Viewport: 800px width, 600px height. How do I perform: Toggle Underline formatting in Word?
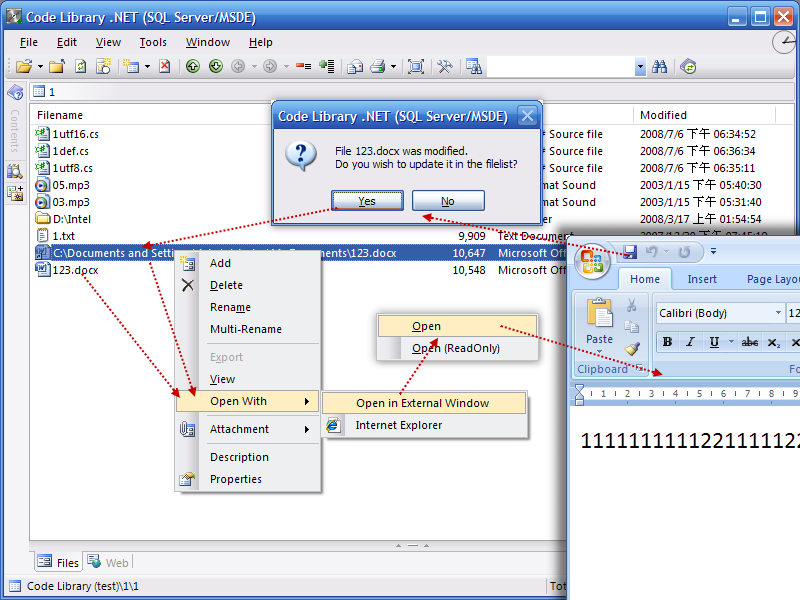[714, 342]
